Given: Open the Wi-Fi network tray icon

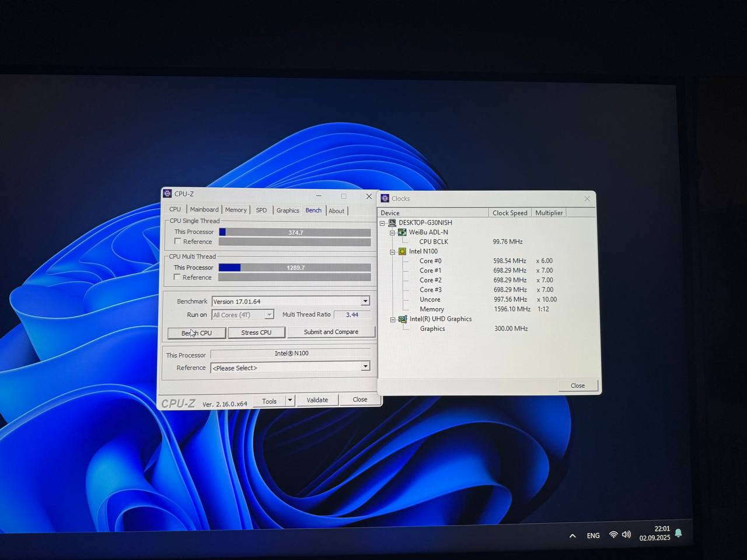Looking at the screenshot, I should (x=613, y=534).
